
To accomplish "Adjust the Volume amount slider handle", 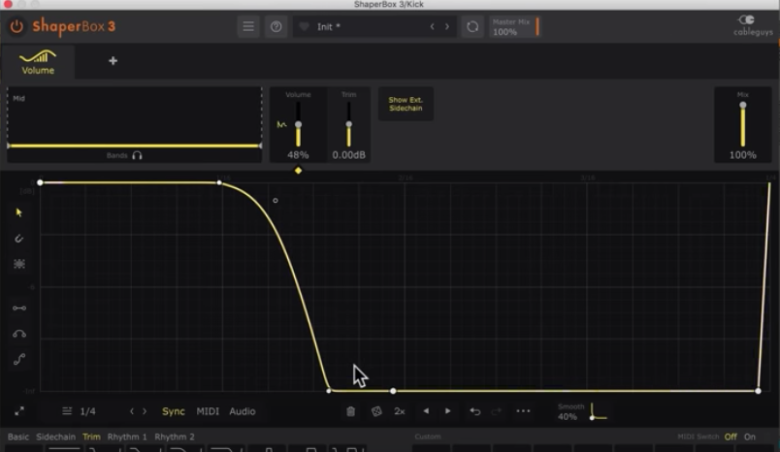I will [298, 124].
